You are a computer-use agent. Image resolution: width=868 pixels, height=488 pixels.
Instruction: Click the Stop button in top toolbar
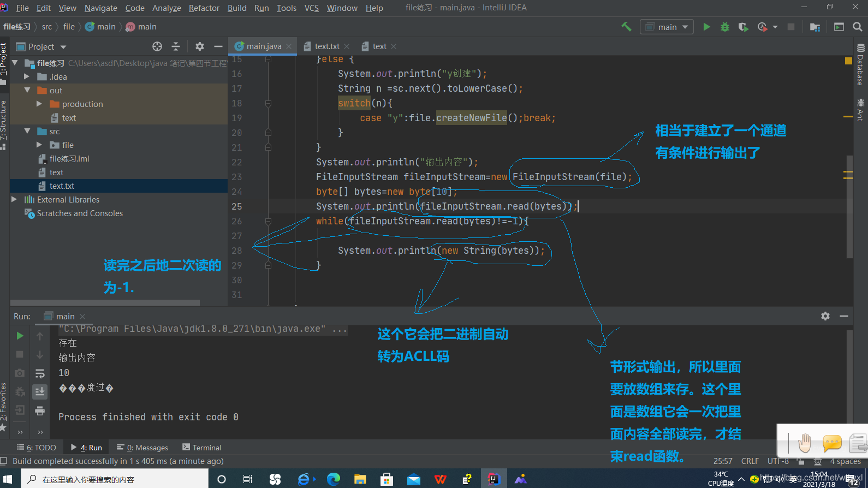790,27
